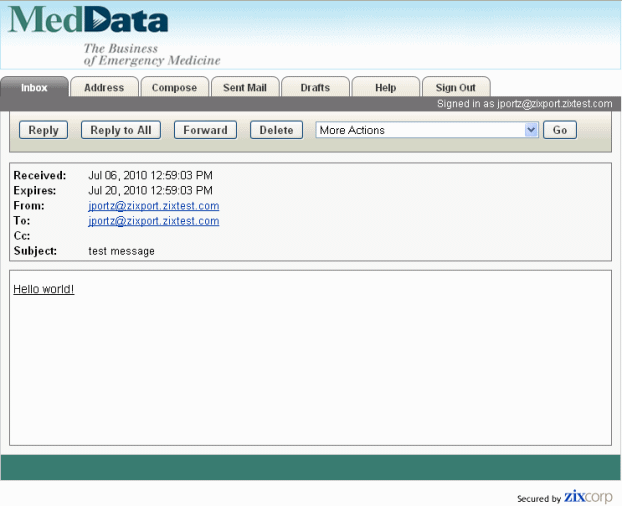Image resolution: width=622 pixels, height=506 pixels.
Task: Click the recipient email link in To
Action: 153,221
